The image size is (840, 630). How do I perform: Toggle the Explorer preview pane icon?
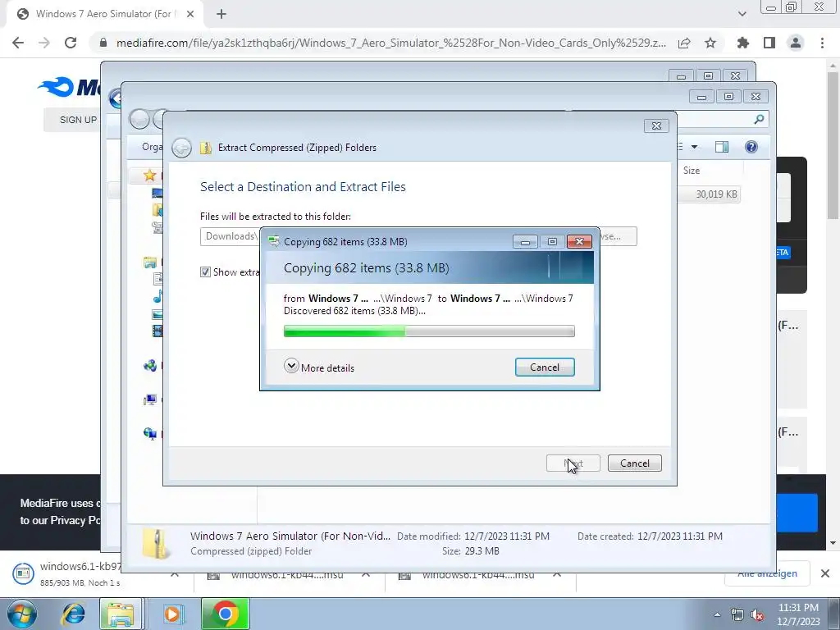pos(722,147)
